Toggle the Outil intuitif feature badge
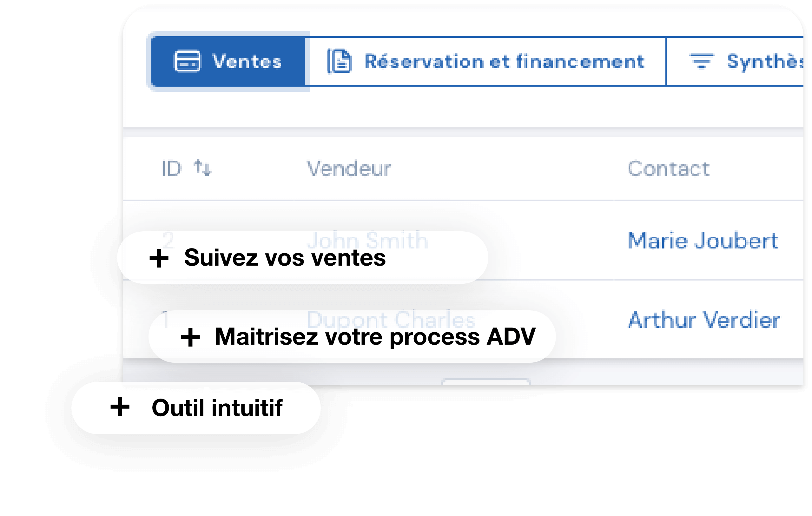 (x=196, y=407)
